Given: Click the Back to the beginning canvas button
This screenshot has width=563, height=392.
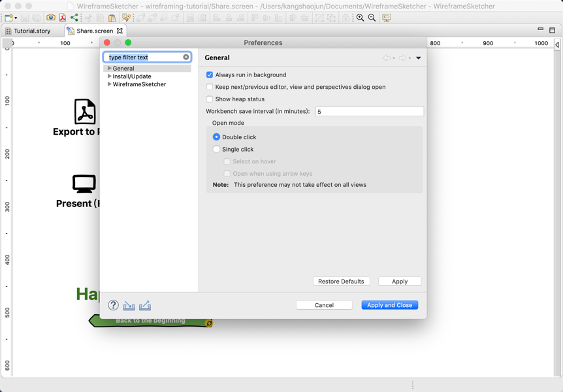Looking at the screenshot, I should click(x=151, y=321).
